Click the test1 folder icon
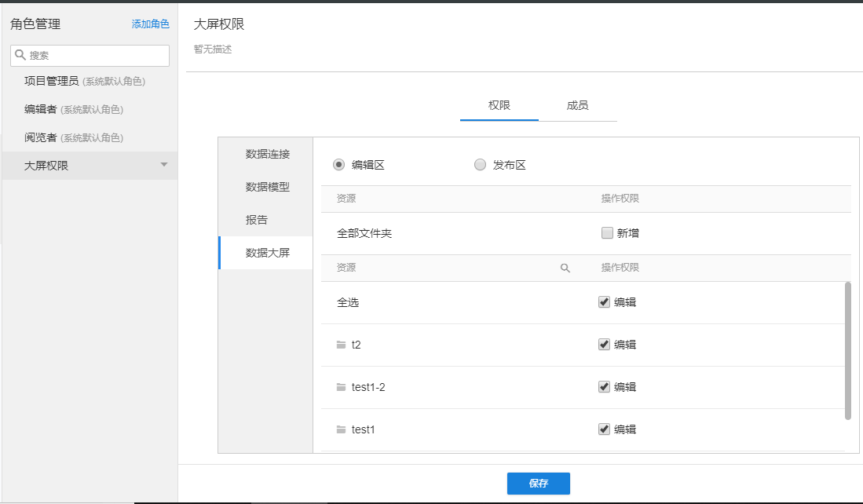863x504 pixels. [x=341, y=429]
